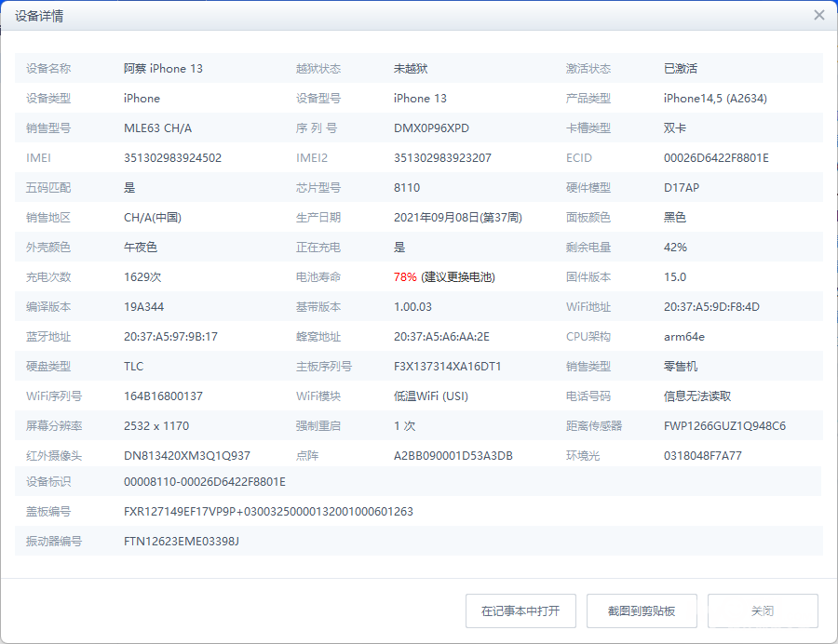The image size is (838, 644).
Task: Select the mainboard serial F3X137314XA16DT1
Action: point(447,367)
